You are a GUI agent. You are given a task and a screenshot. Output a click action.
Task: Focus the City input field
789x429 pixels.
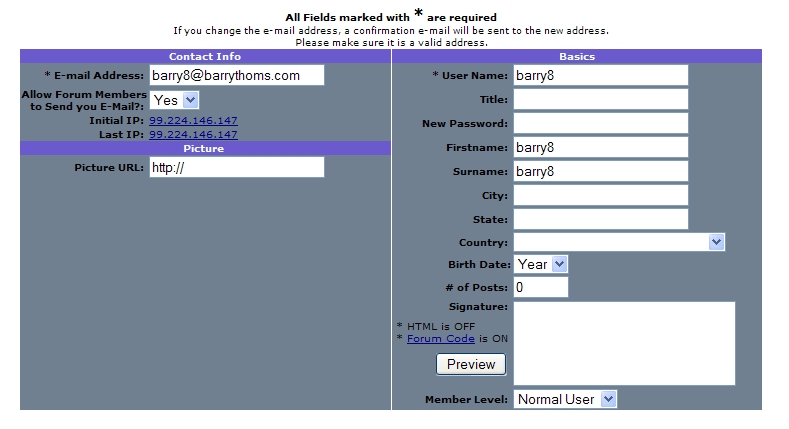pos(601,196)
